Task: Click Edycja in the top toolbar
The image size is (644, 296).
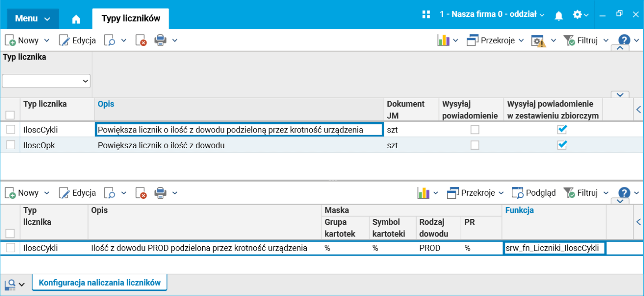Action: (x=78, y=40)
